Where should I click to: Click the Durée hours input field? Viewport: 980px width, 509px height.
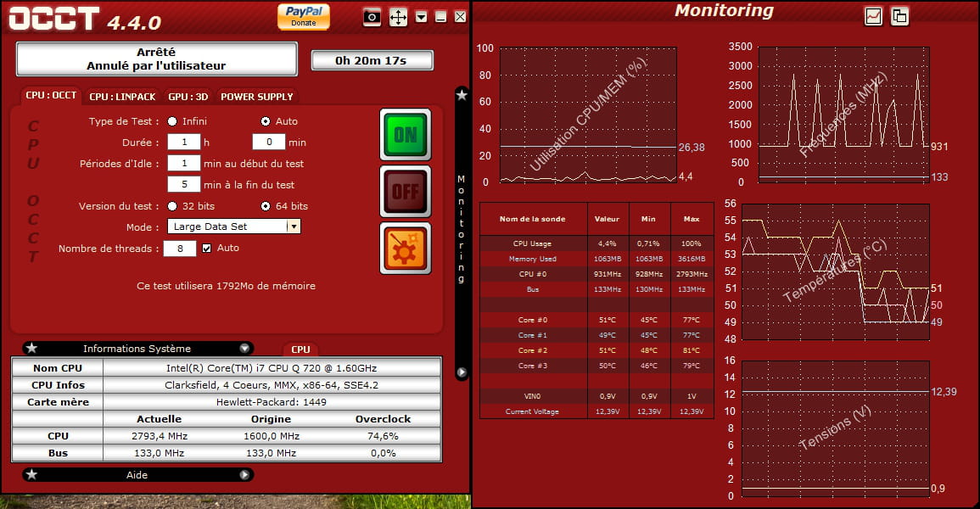click(184, 142)
